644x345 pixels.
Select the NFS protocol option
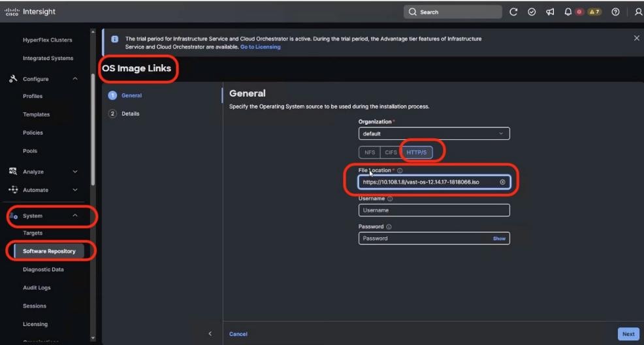point(370,152)
